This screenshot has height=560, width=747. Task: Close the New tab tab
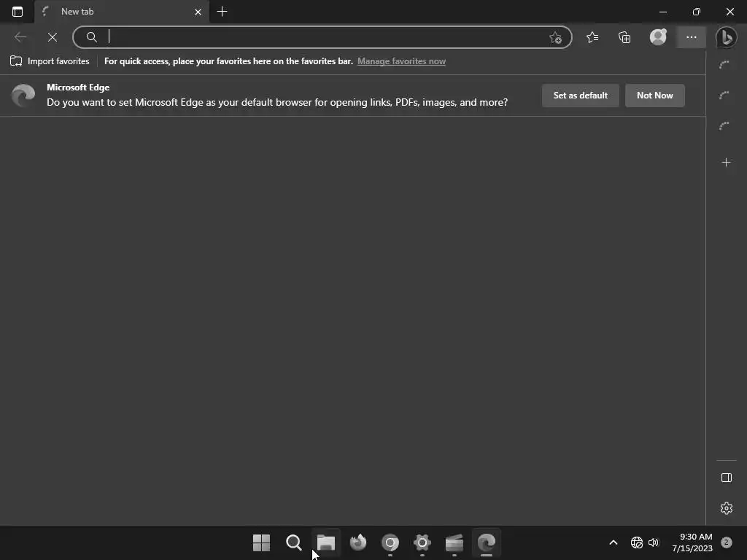coord(198,12)
